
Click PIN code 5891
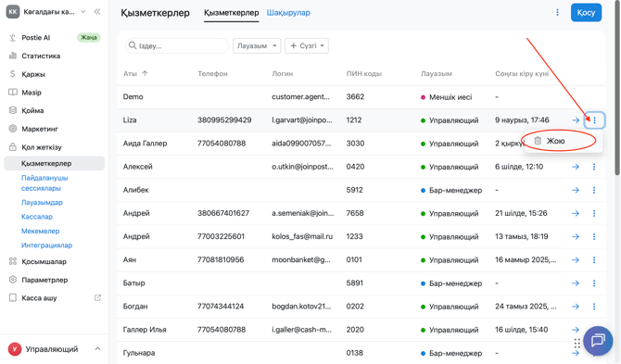(354, 283)
